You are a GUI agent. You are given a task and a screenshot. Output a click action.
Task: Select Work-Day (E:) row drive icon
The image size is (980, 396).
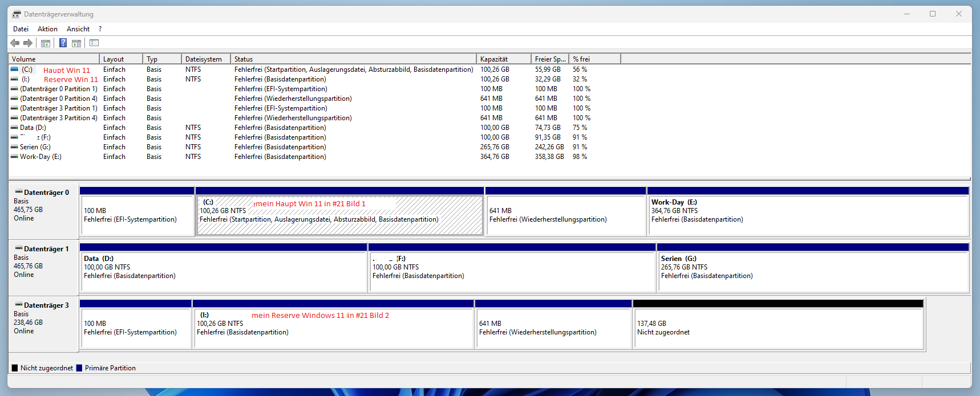pyautogui.click(x=14, y=156)
